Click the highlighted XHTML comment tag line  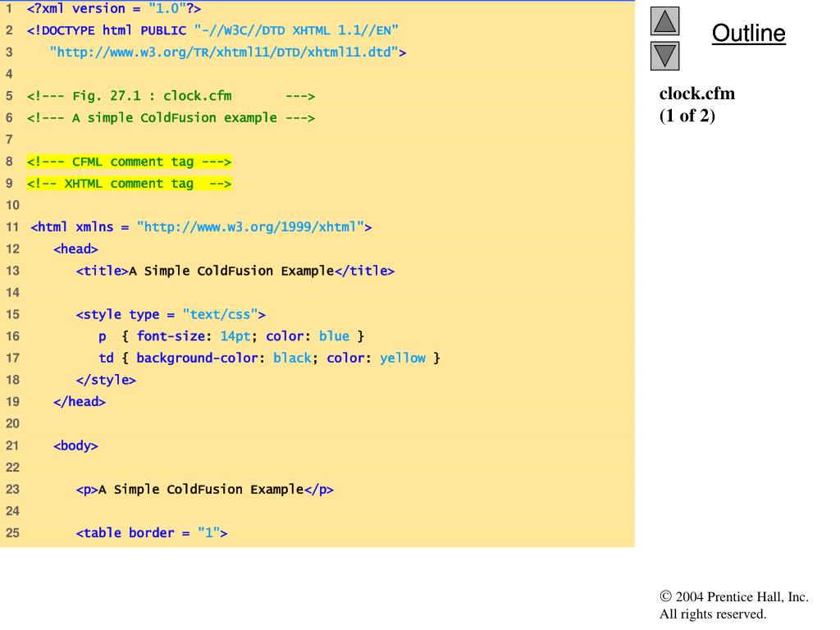pyautogui.click(x=129, y=184)
